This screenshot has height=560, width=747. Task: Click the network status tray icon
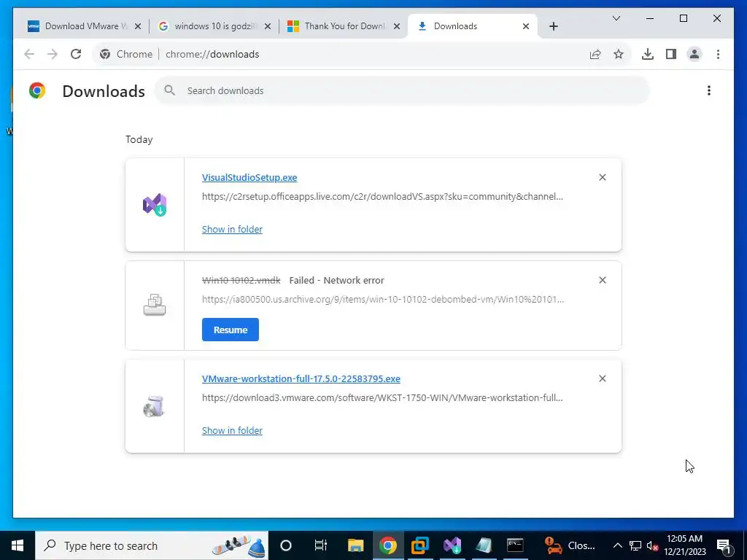click(635, 545)
